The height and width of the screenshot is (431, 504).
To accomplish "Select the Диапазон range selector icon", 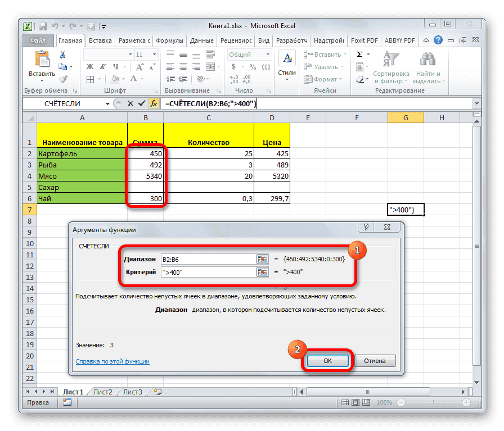I will (x=262, y=259).
